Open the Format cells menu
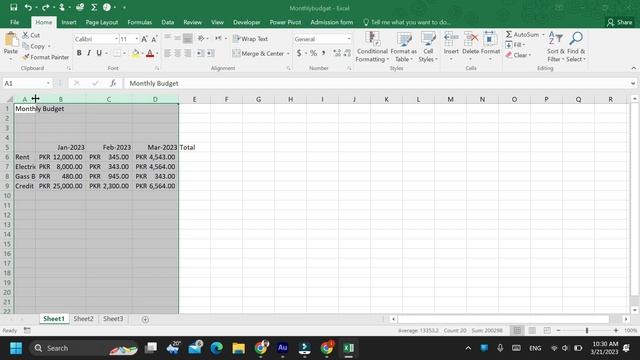The height and width of the screenshot is (360, 640). (490, 47)
